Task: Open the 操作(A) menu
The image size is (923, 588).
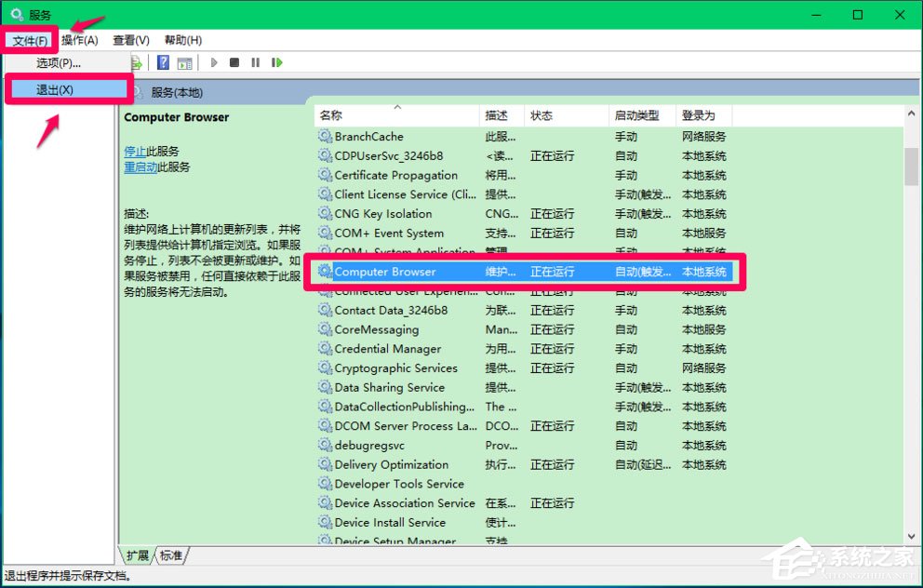Action: click(x=79, y=40)
